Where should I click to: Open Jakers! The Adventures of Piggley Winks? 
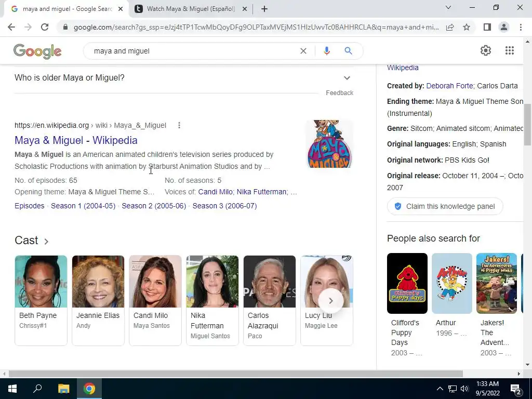[x=496, y=304]
